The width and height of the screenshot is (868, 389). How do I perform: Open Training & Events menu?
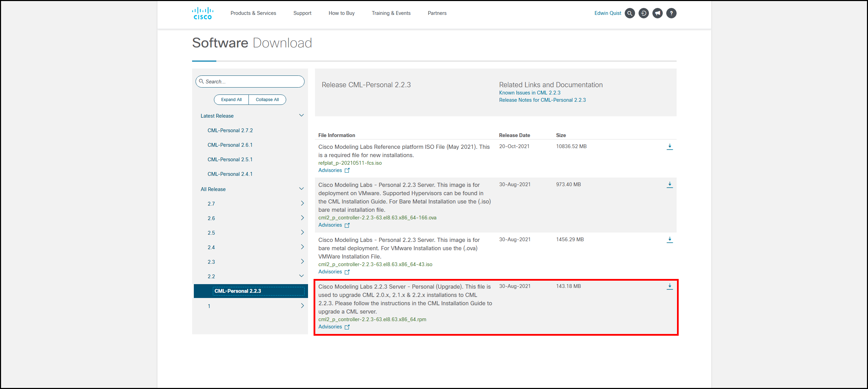391,13
